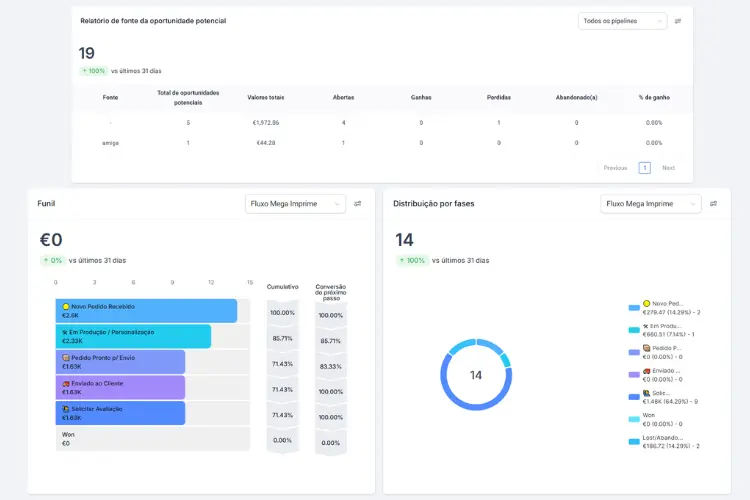Select Enviado ao Cliente funnel bar
750x500 pixels.
tap(120, 388)
